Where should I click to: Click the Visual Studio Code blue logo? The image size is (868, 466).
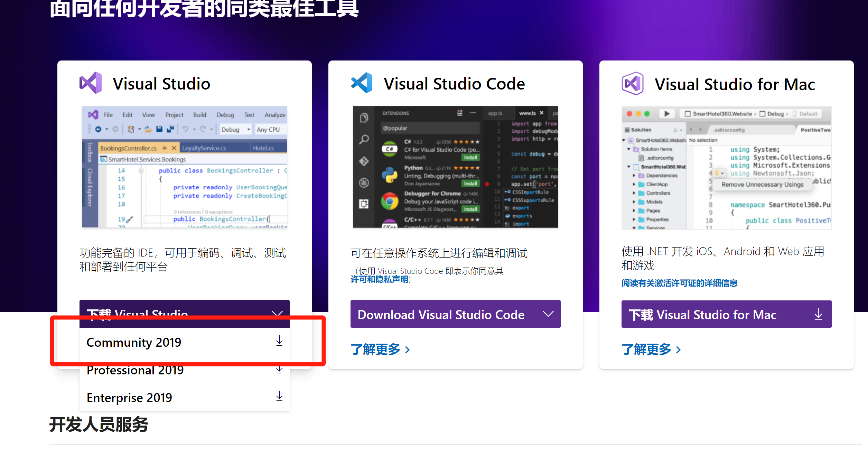362,83
